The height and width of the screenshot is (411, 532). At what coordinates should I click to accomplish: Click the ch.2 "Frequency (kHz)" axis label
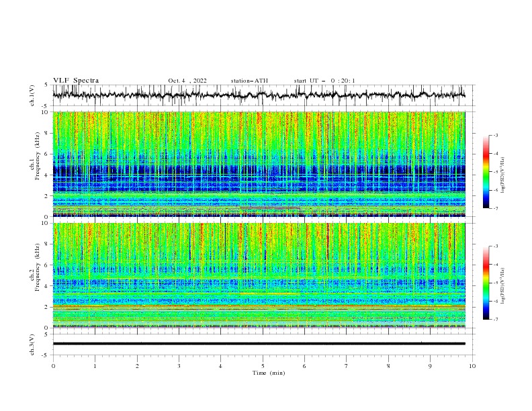coord(38,267)
